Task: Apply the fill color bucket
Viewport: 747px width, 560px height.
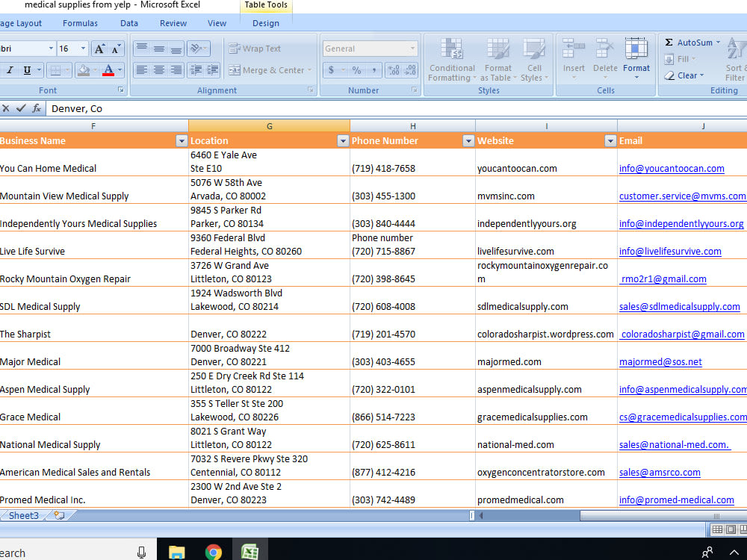Action: pos(84,70)
